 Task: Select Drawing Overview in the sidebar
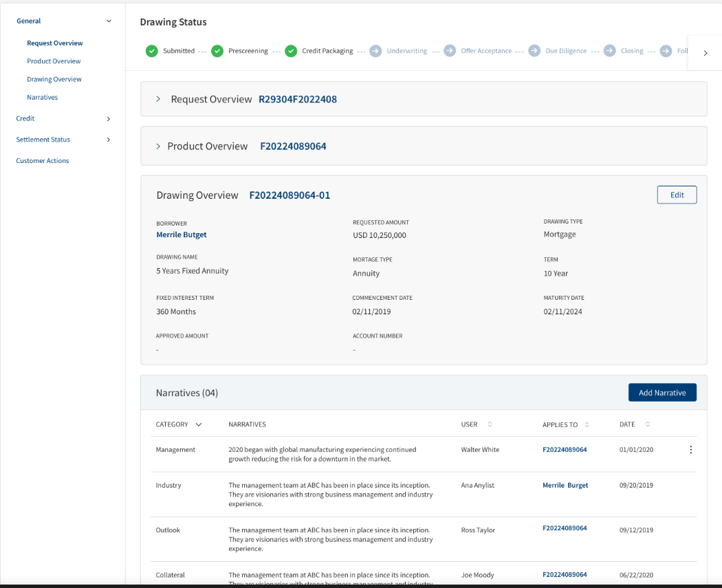point(54,79)
